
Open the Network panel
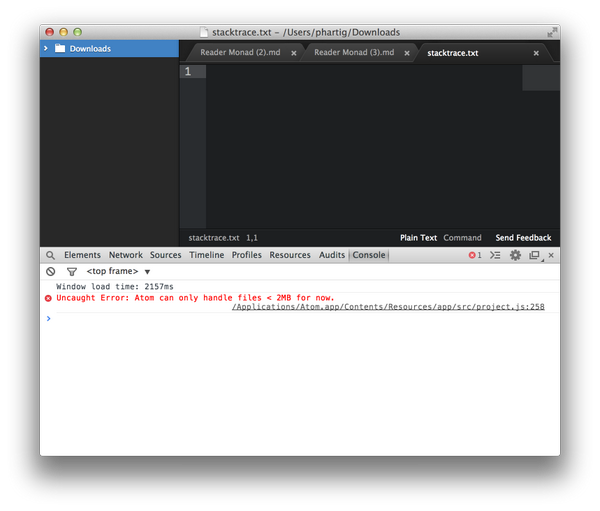tap(126, 255)
